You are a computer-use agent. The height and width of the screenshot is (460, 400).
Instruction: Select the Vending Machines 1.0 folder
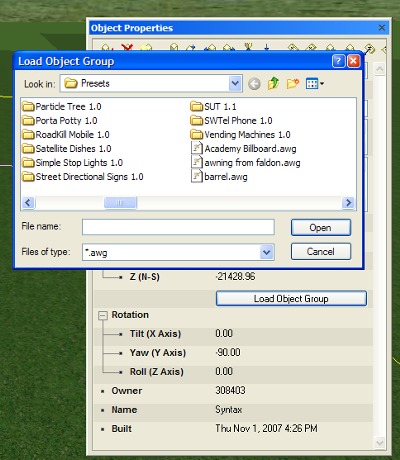point(240,135)
